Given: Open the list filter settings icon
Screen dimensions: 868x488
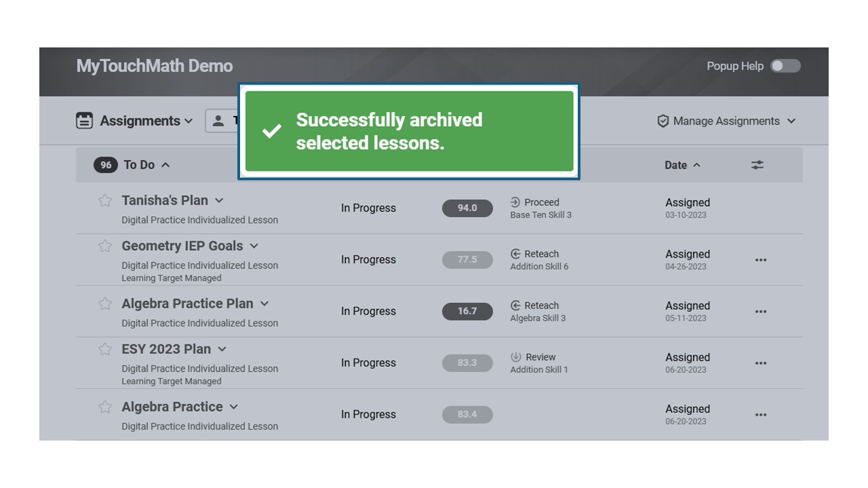Looking at the screenshot, I should point(757,165).
